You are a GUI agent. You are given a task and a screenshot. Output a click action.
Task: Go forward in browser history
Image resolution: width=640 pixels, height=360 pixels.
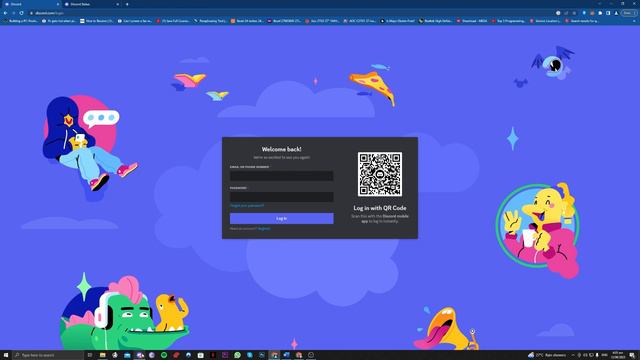point(13,13)
